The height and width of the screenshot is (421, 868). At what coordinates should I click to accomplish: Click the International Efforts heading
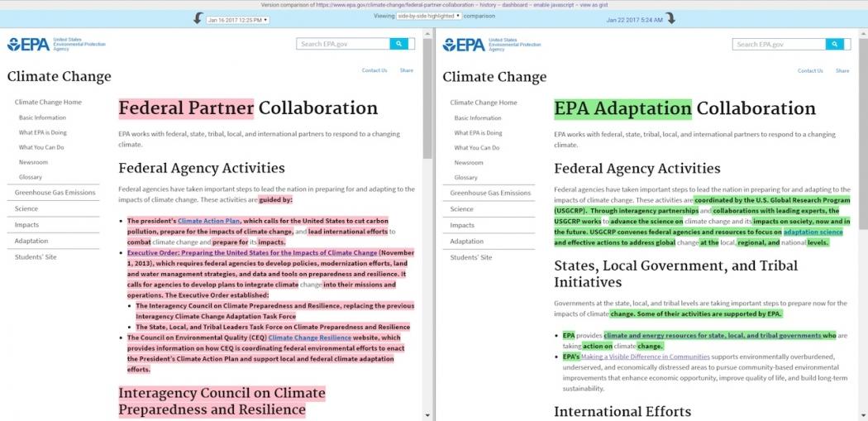pyautogui.click(x=622, y=412)
